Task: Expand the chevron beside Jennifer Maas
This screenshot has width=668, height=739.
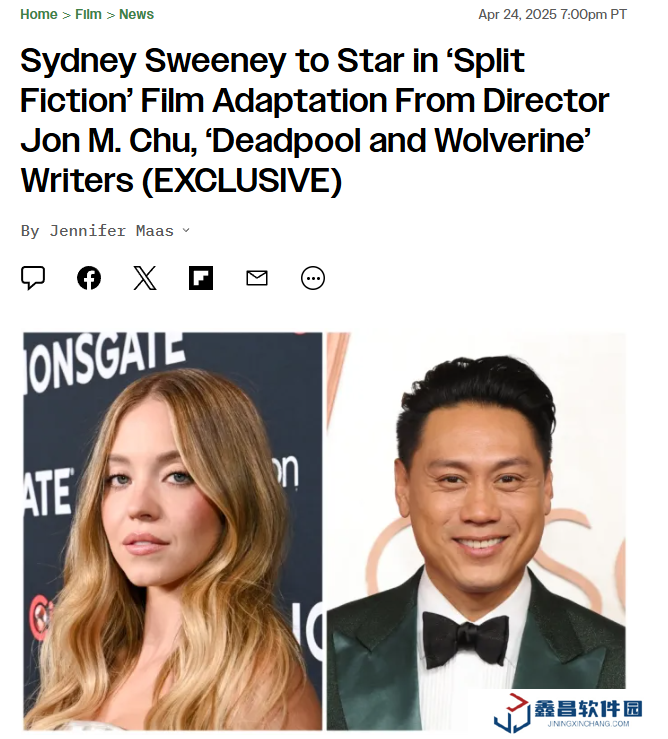Action: pyautogui.click(x=186, y=230)
